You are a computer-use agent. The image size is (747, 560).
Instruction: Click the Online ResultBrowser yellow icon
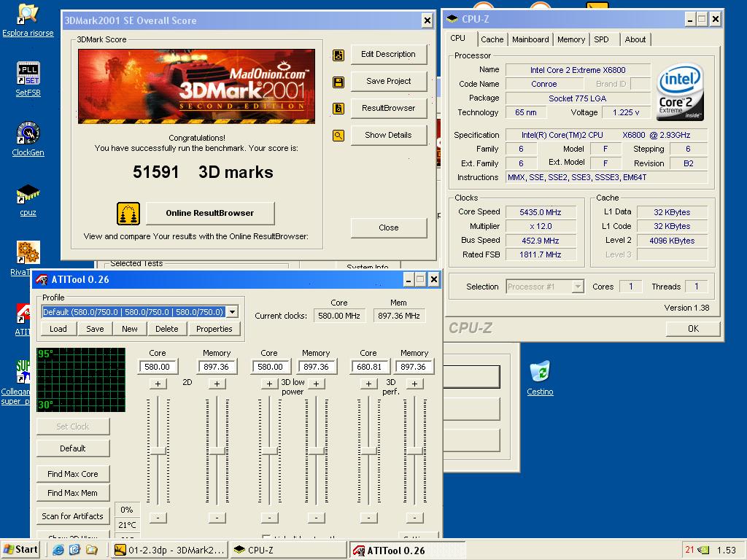coord(128,214)
